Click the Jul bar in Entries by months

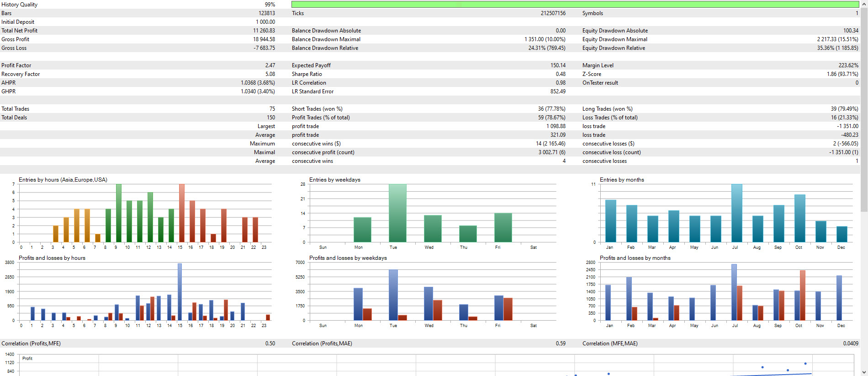click(736, 213)
